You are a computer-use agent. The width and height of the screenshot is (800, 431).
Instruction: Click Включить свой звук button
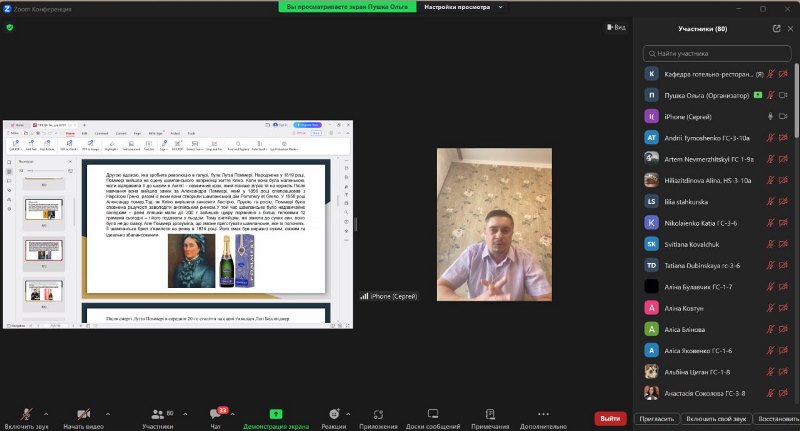tap(716, 419)
